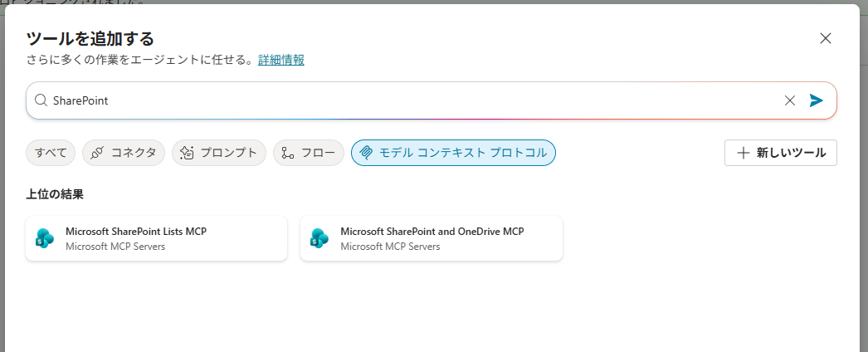Toggle the モデル コンテキスト プロトコル filter
This screenshot has height=352, width=868.
(x=453, y=153)
